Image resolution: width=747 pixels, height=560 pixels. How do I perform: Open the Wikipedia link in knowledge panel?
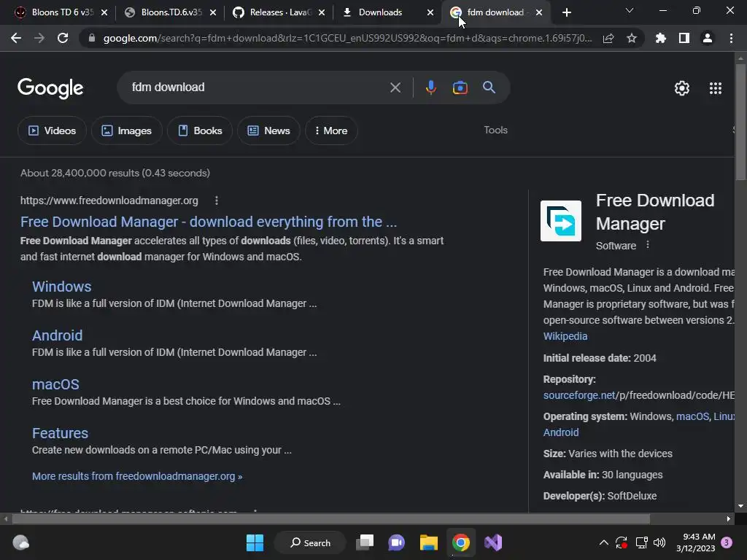coord(565,336)
